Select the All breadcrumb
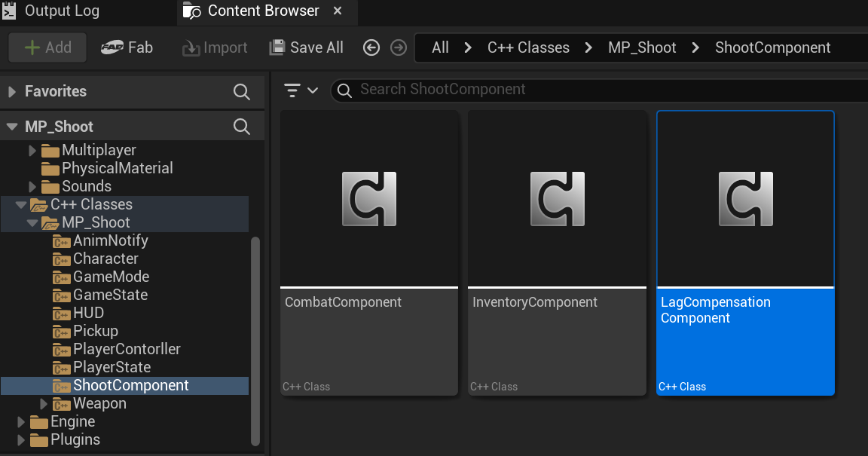868x456 pixels. pos(440,47)
